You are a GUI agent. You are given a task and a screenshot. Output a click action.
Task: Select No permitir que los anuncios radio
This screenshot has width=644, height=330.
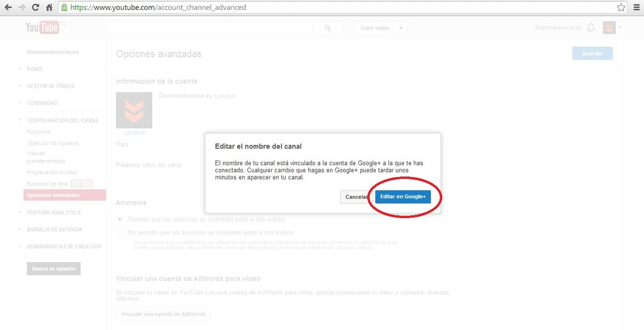[x=119, y=232]
